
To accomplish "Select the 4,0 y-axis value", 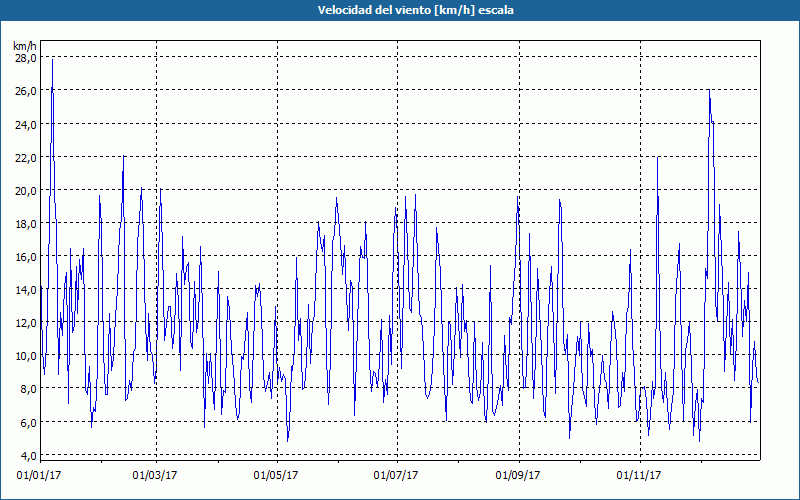I will pyautogui.click(x=28, y=455).
